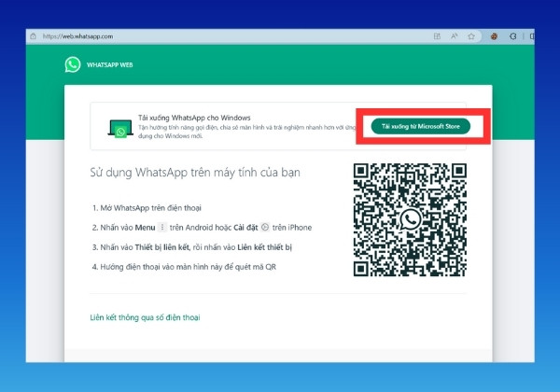Click step 1 Mở WhatsApp trên điện thoại
560x392 pixels.
[x=147, y=208]
